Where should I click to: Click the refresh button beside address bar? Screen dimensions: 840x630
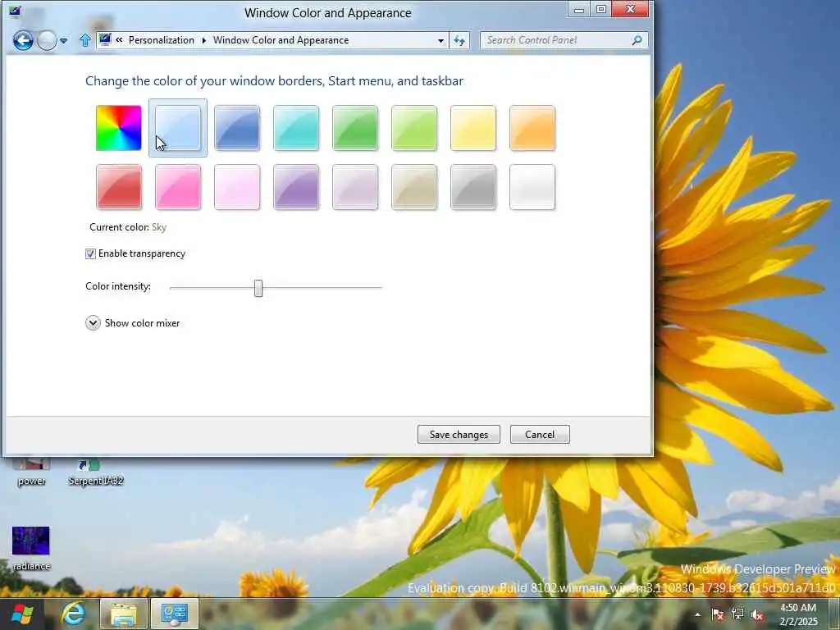459,41
